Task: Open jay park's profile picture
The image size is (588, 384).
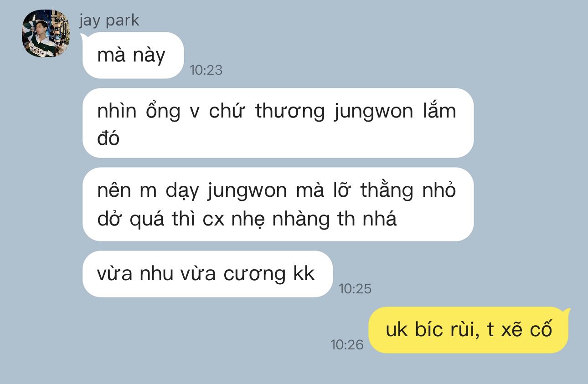Action: [x=46, y=34]
